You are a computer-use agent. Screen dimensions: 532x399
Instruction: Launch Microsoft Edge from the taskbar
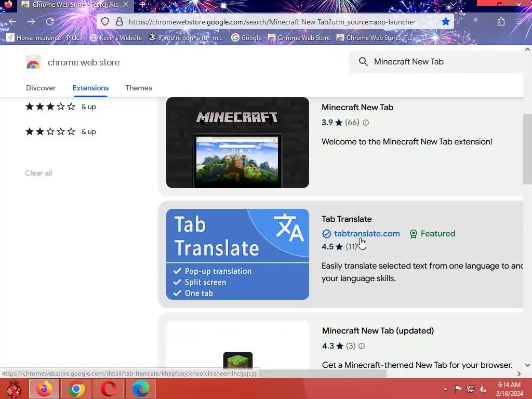coord(141,389)
